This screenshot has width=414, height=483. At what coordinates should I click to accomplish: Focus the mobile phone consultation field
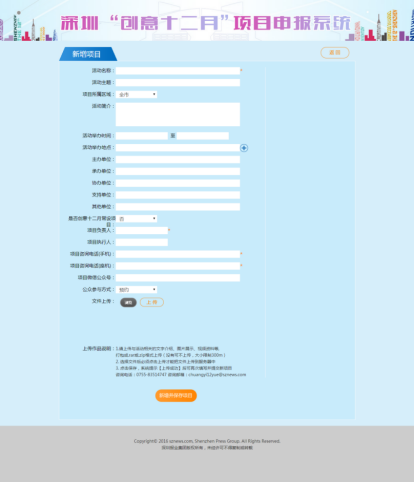pos(178,254)
